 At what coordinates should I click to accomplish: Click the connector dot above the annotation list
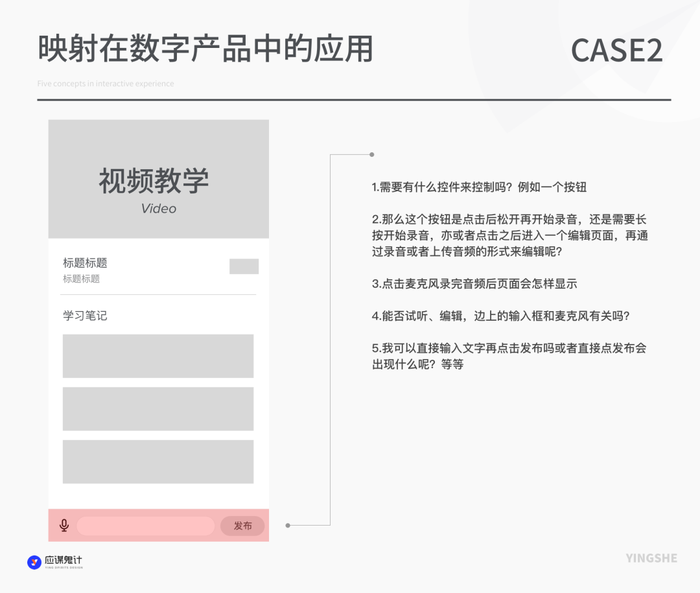371,155
